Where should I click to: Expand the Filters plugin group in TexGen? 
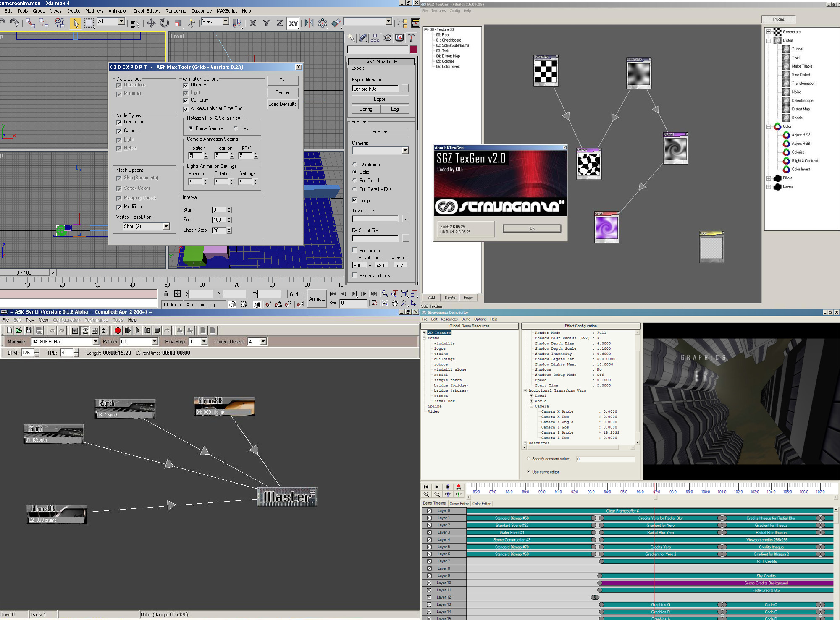click(769, 178)
